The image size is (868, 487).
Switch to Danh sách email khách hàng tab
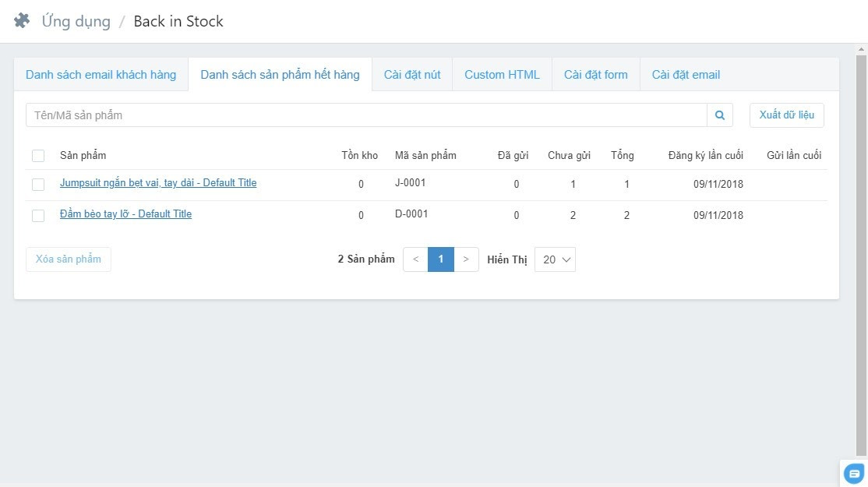101,75
